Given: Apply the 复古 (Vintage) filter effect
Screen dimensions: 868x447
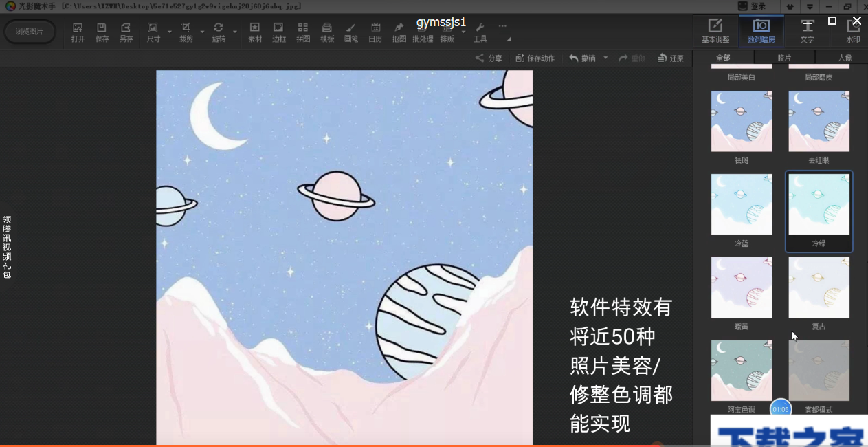Looking at the screenshot, I should pyautogui.click(x=819, y=287).
